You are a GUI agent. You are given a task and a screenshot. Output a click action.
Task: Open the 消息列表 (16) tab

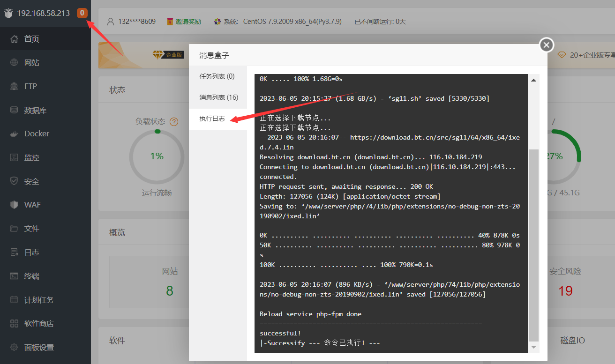pos(218,97)
